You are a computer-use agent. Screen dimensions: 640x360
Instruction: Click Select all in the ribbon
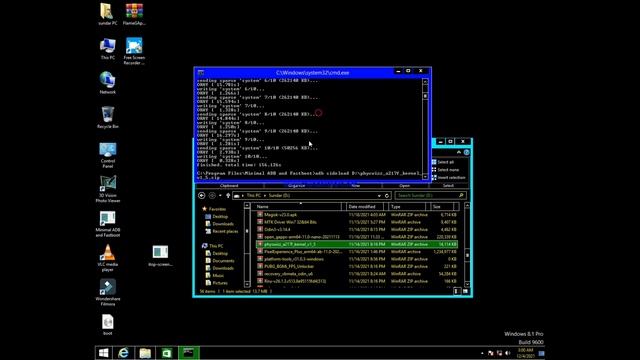click(x=442, y=162)
